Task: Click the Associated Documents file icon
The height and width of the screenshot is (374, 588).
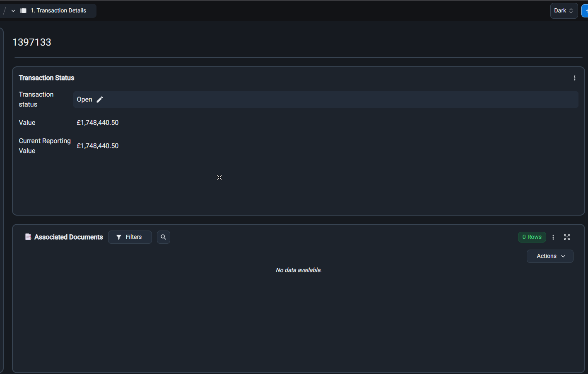Action: point(28,237)
